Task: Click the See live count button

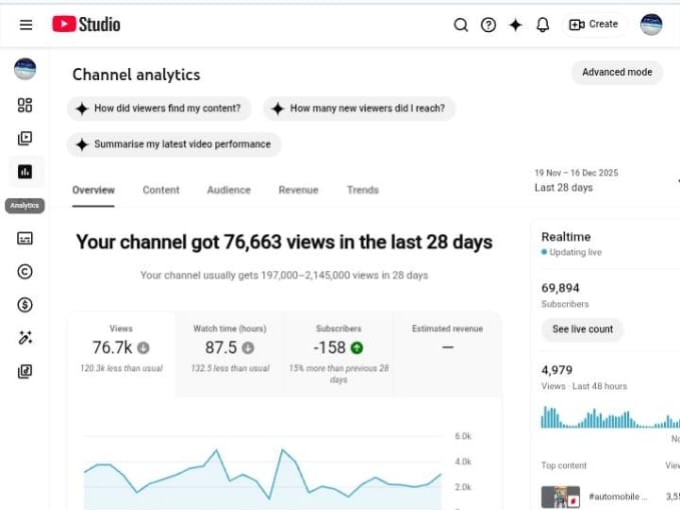Action: click(582, 329)
